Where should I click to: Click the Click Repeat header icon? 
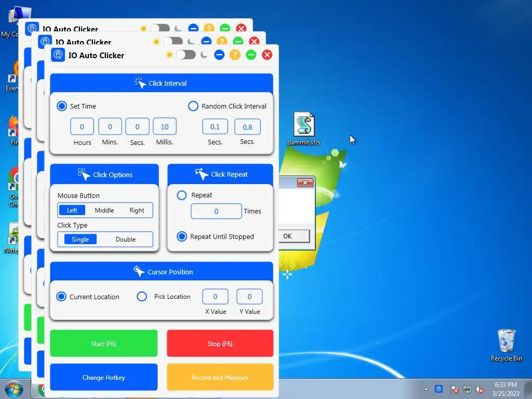click(x=202, y=174)
